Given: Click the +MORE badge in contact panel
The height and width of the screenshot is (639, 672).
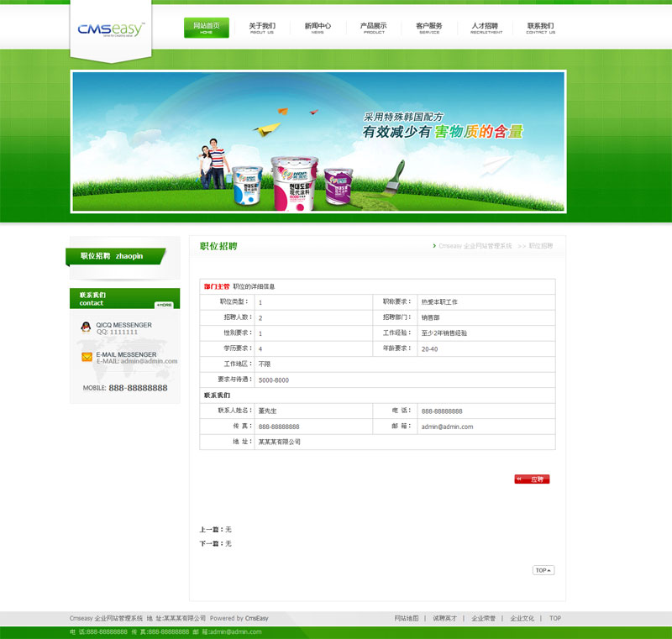Looking at the screenshot, I should pyautogui.click(x=164, y=305).
